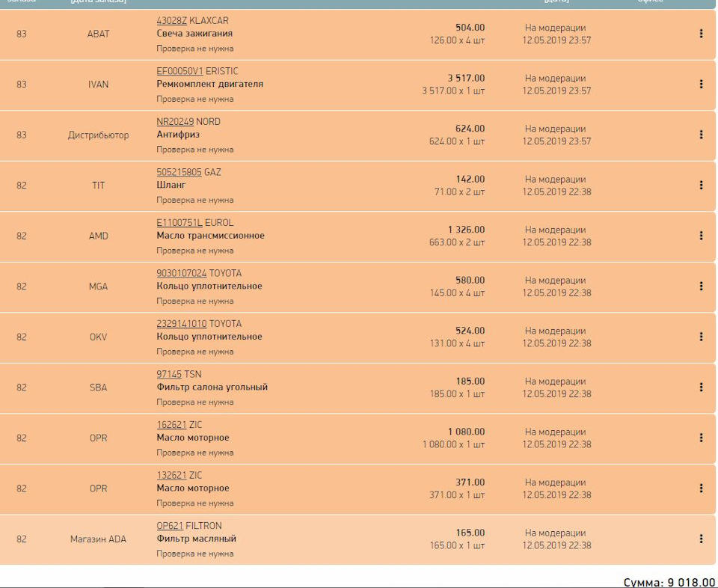Image resolution: width=718 pixels, height=588 pixels.
Task: Open article link OP621
Action: coord(170,526)
